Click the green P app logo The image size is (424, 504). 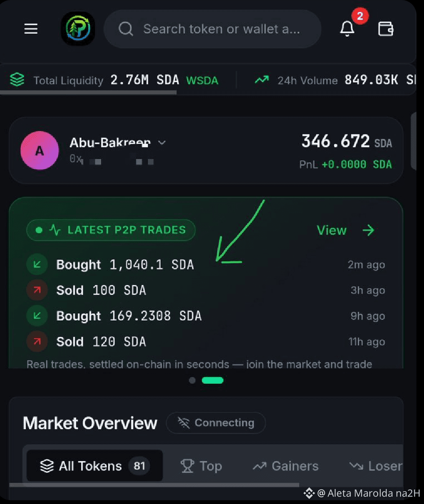pos(78,29)
